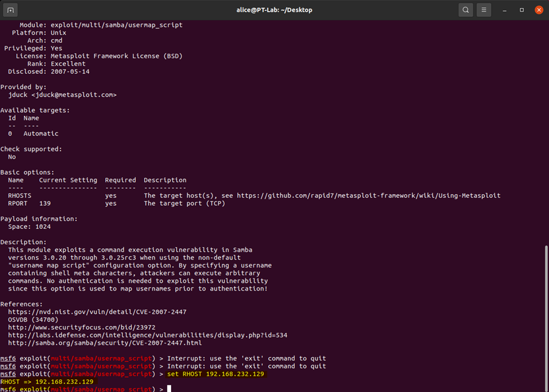Click "Metasploit Framework License (BSD)" text
549x392 pixels.
click(117, 56)
